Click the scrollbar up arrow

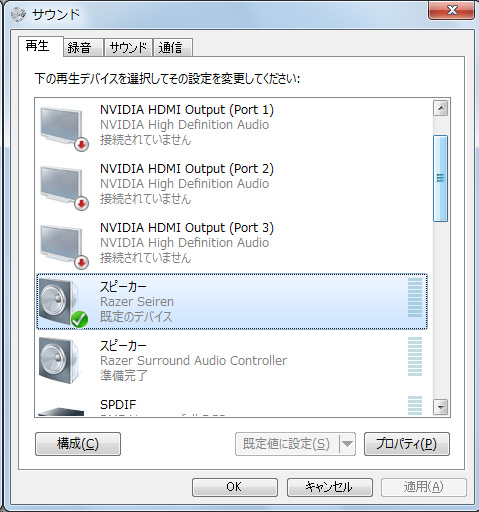pos(440,108)
